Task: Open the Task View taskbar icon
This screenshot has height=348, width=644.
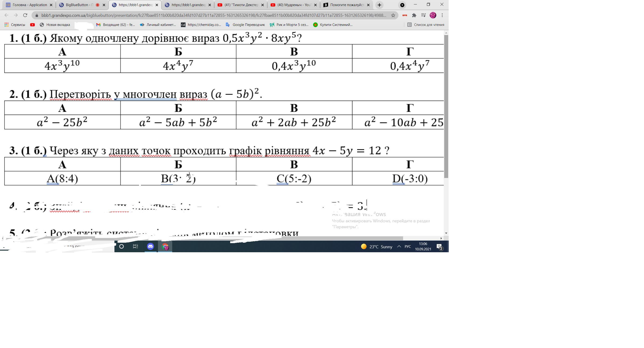Action: 136,247
